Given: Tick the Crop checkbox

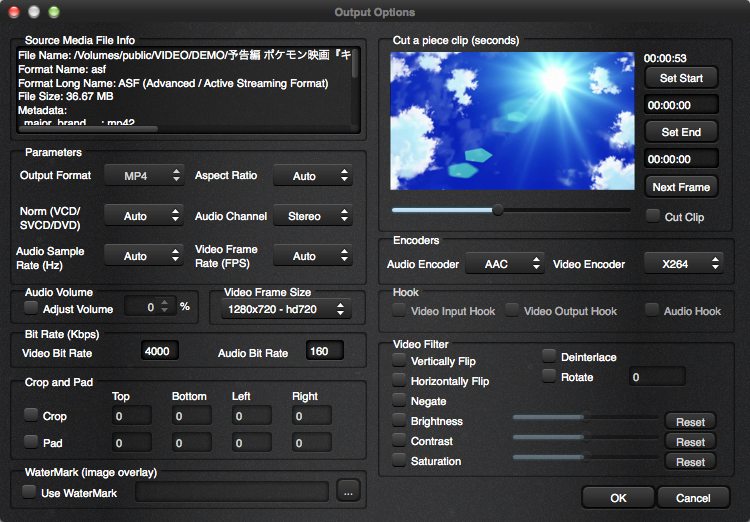Looking at the screenshot, I should point(31,415).
